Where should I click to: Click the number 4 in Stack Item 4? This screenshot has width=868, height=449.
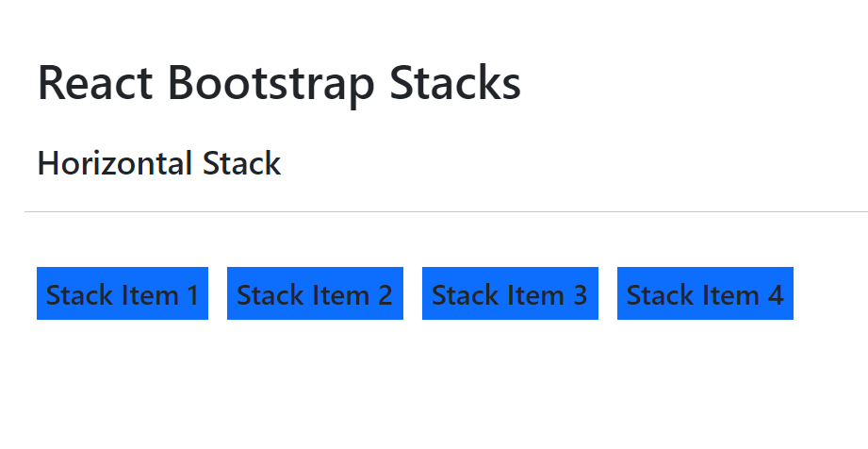776,295
